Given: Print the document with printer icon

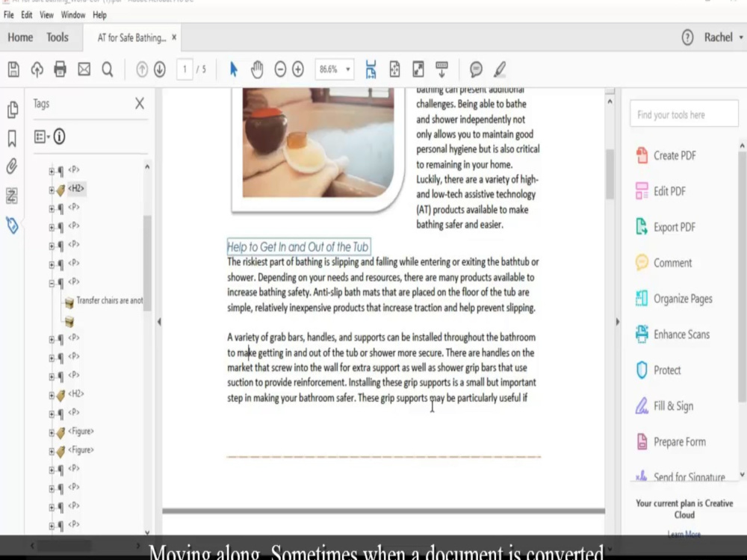Looking at the screenshot, I should (60, 69).
